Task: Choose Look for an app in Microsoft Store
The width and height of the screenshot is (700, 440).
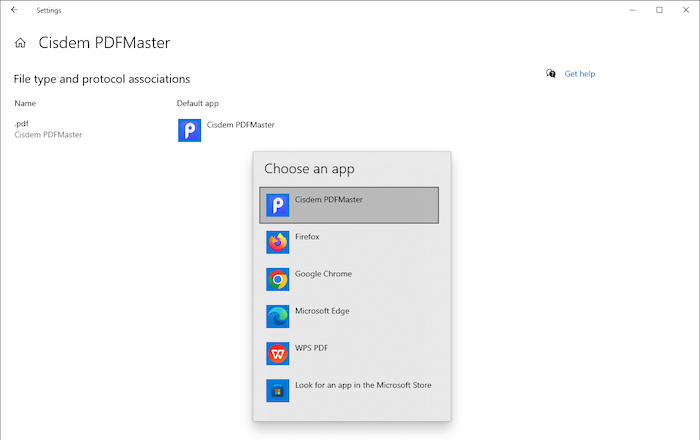Action: click(363, 385)
